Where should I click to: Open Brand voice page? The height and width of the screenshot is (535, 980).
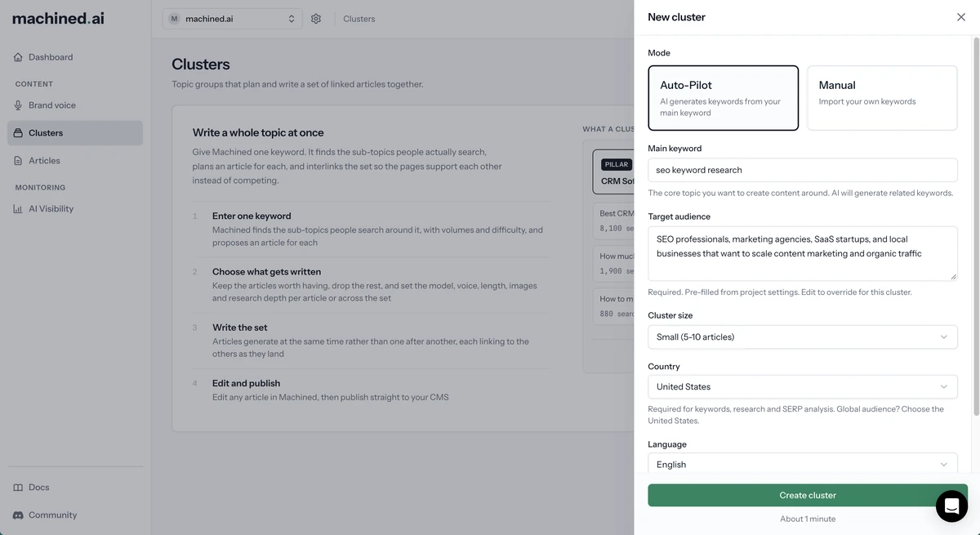tap(75, 105)
